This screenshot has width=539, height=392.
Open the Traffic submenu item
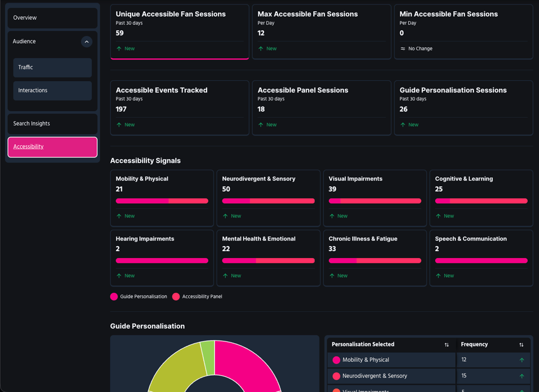[x=52, y=67]
